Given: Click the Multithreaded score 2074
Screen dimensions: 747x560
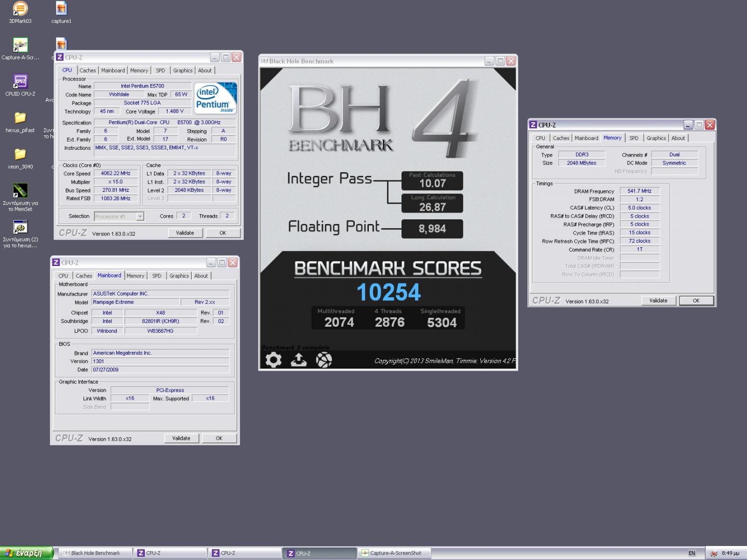Looking at the screenshot, I should tap(339, 322).
